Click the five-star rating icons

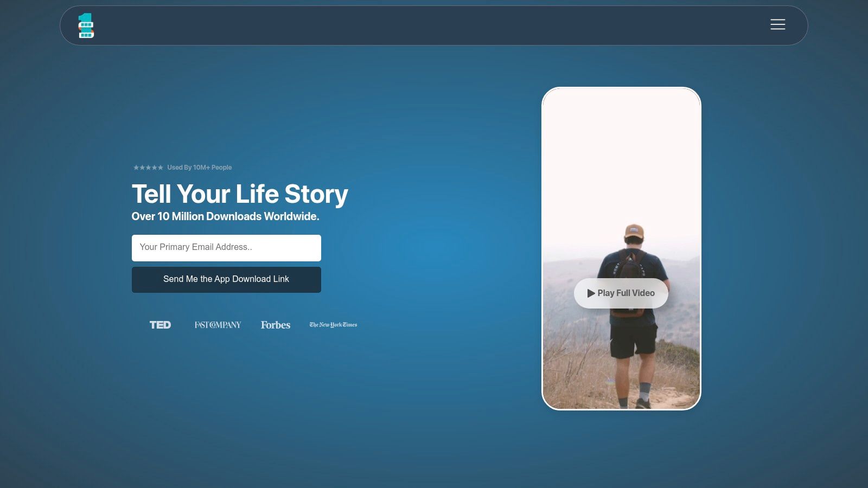148,168
